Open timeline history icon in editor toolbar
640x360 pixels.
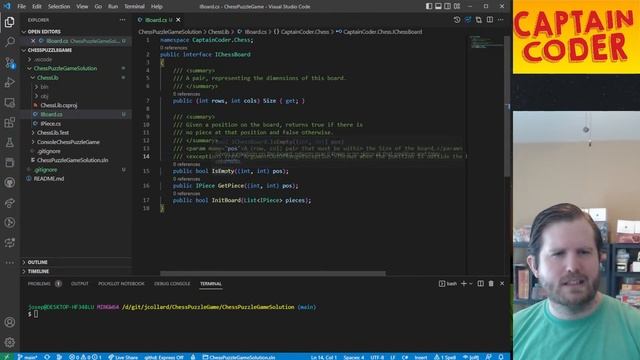pos(457,20)
